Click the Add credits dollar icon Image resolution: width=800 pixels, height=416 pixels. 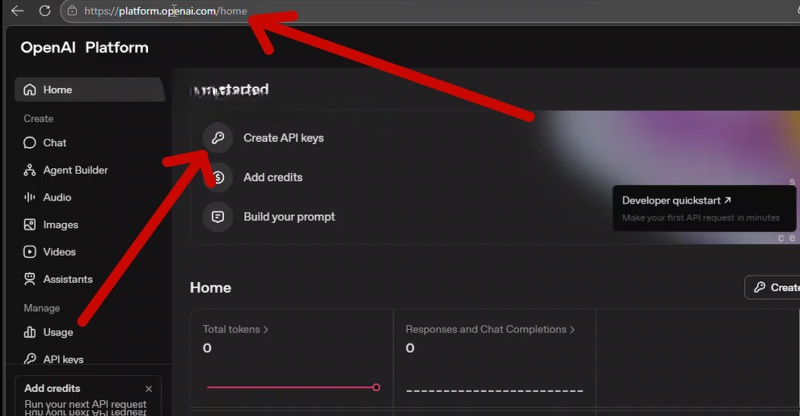218,177
